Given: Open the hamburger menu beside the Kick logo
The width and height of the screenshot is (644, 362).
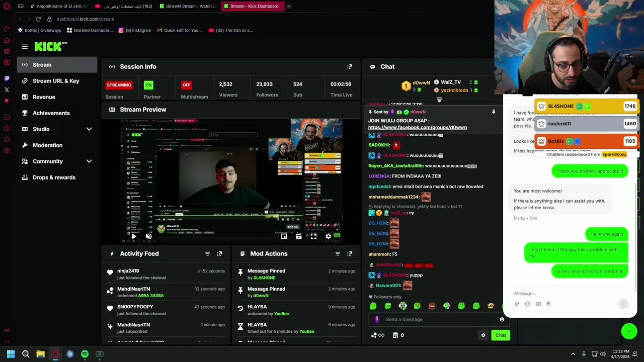Looking at the screenshot, I should tap(25, 47).
